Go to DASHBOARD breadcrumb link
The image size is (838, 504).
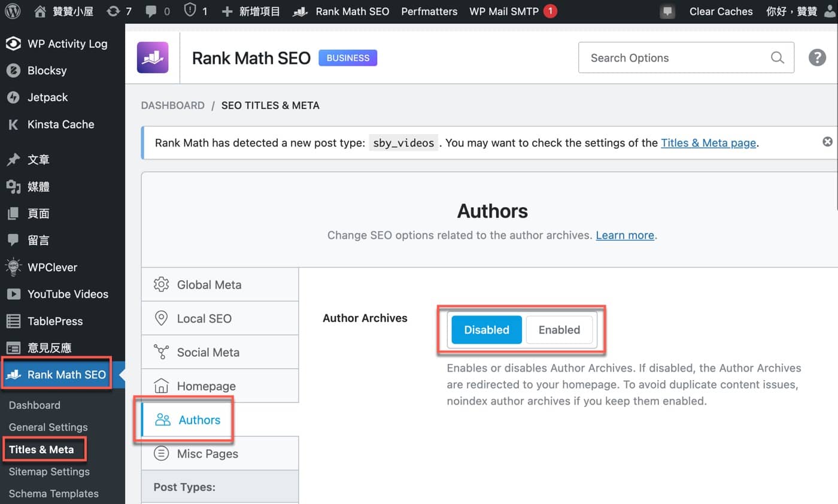click(x=173, y=105)
